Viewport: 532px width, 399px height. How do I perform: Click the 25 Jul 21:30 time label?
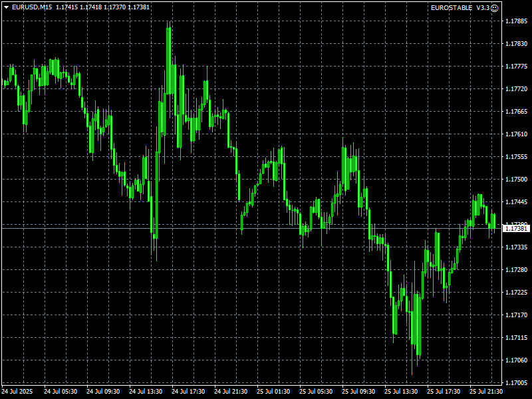[486, 392]
